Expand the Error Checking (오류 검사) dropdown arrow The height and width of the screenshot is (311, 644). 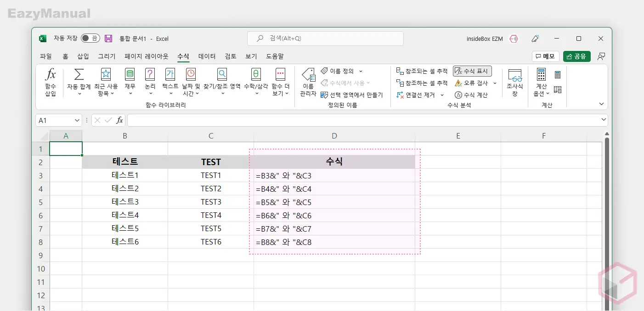(495, 83)
